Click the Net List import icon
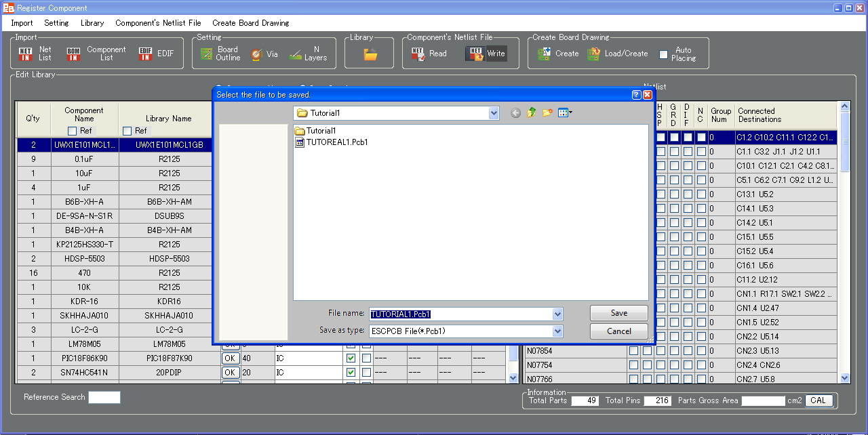868x435 pixels. [26, 54]
